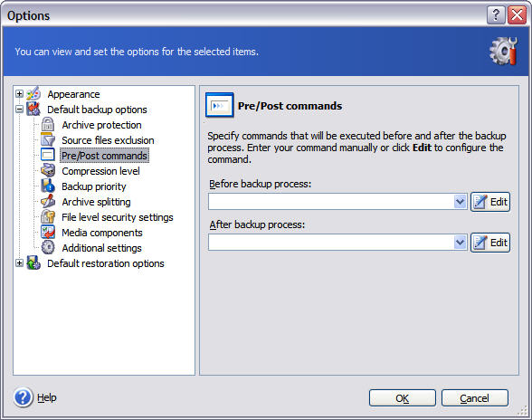Click inside the After backup process field
The width and height of the screenshot is (532, 420).
pos(331,243)
